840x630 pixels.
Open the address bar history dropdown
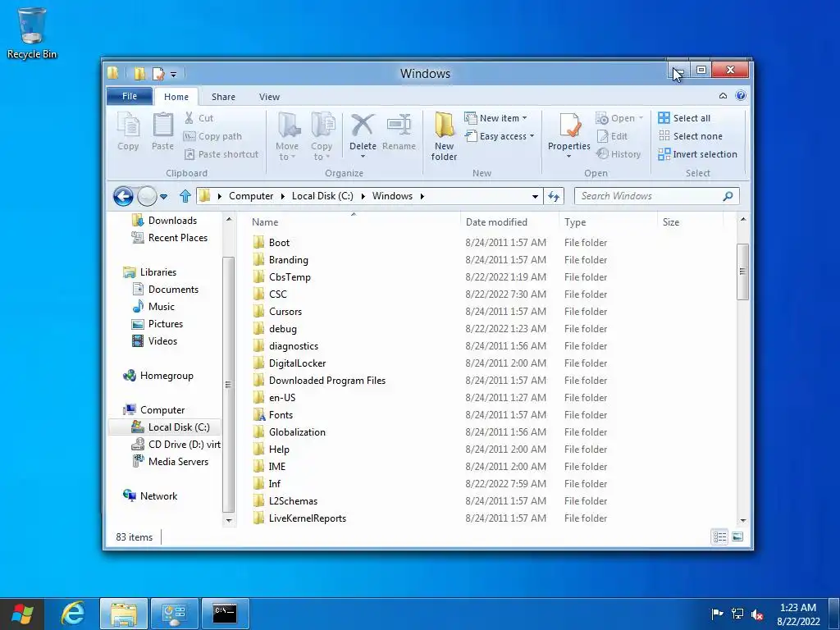click(535, 197)
